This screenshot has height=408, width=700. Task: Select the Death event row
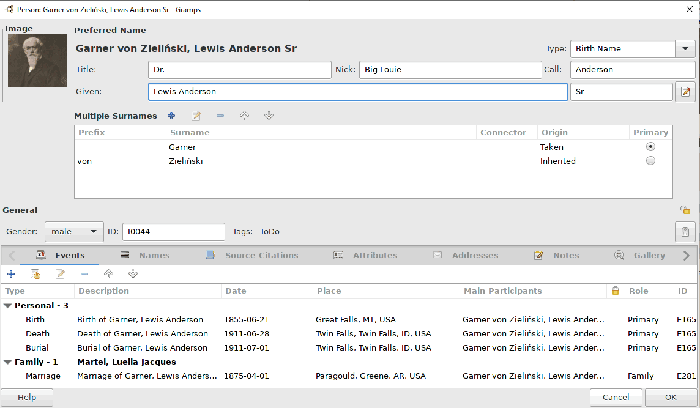point(348,334)
